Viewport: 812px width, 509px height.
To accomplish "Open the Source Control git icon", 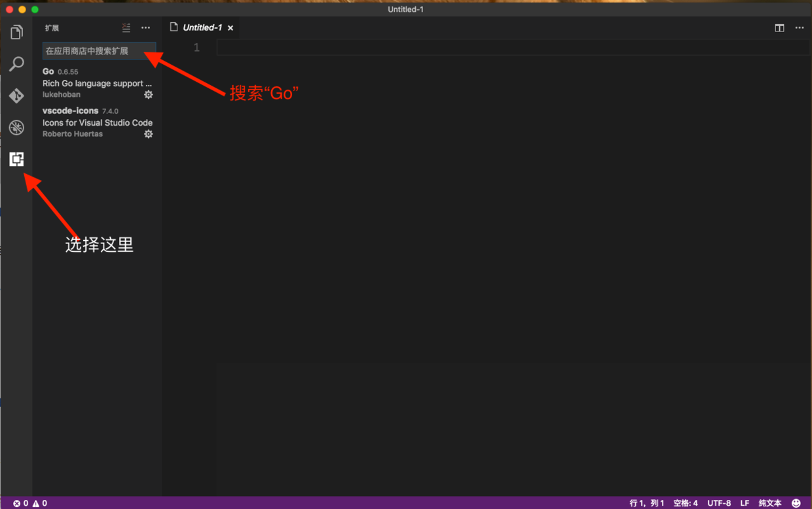I will click(x=16, y=96).
